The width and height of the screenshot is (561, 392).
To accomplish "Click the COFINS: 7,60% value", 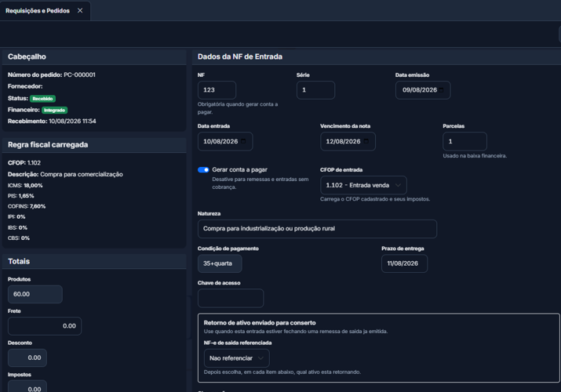I will click(x=27, y=206).
